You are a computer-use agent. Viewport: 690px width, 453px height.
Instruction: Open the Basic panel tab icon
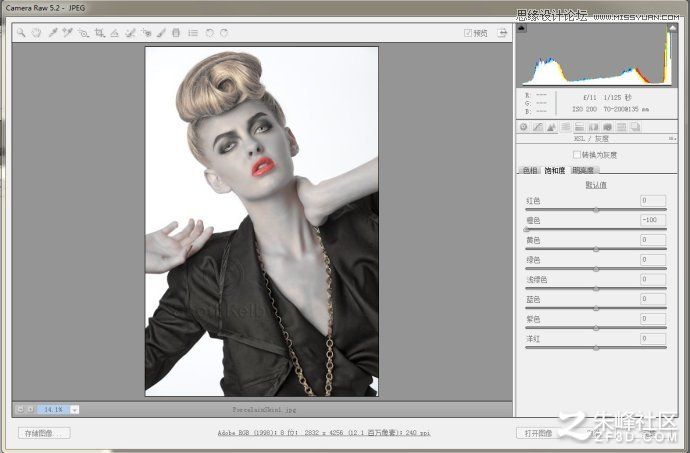(x=524, y=127)
